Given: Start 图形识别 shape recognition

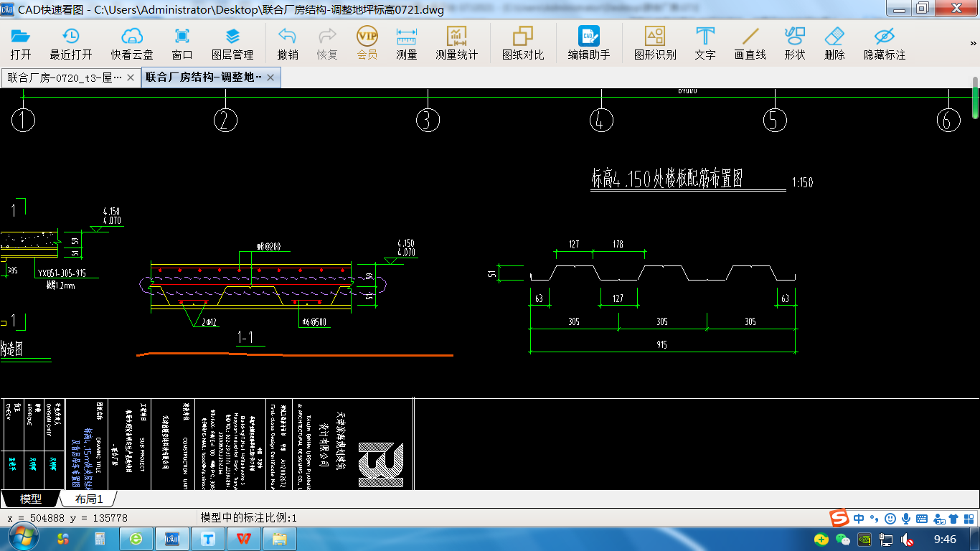Looking at the screenshot, I should coord(655,43).
